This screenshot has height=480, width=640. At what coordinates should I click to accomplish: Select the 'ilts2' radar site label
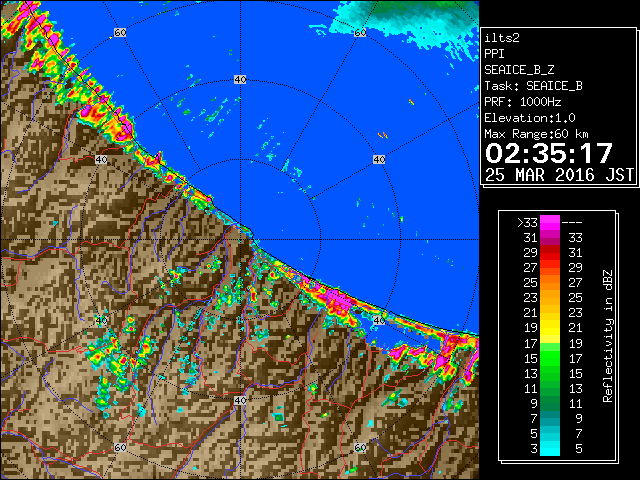502,38
